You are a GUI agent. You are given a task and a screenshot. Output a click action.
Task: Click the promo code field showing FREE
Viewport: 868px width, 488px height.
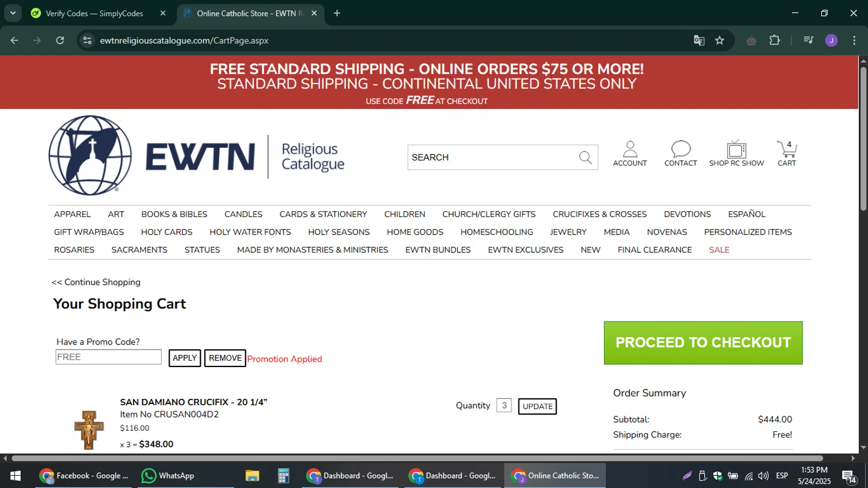tap(109, 357)
